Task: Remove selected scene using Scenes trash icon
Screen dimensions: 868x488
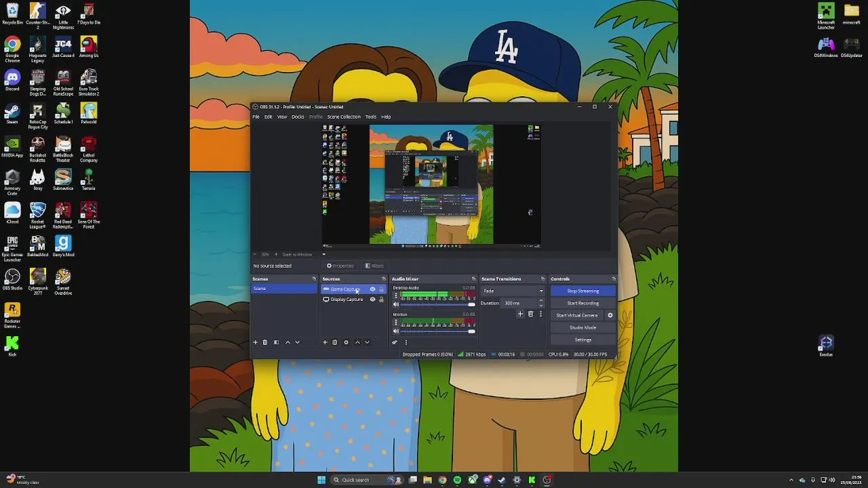Action: click(265, 342)
